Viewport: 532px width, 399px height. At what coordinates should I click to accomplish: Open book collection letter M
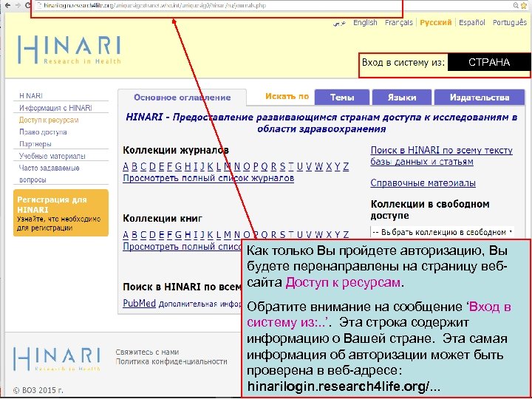click(x=228, y=234)
